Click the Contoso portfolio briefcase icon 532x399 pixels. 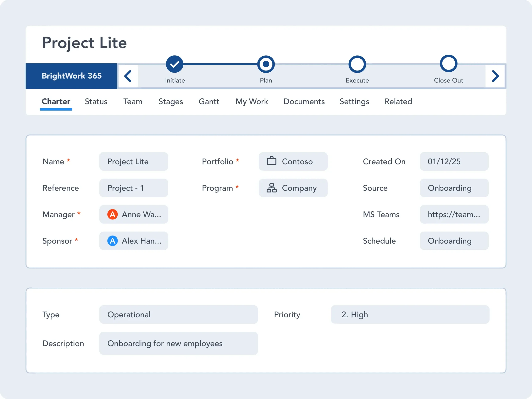(271, 161)
